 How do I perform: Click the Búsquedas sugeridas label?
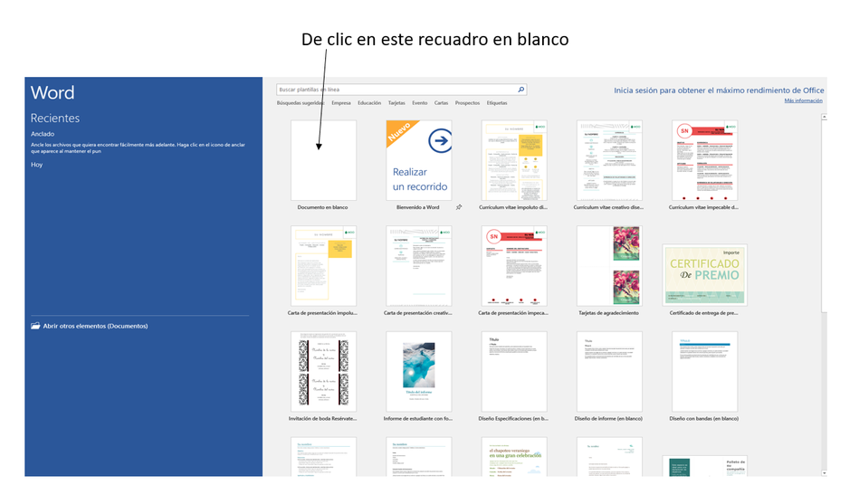pyautogui.click(x=301, y=103)
